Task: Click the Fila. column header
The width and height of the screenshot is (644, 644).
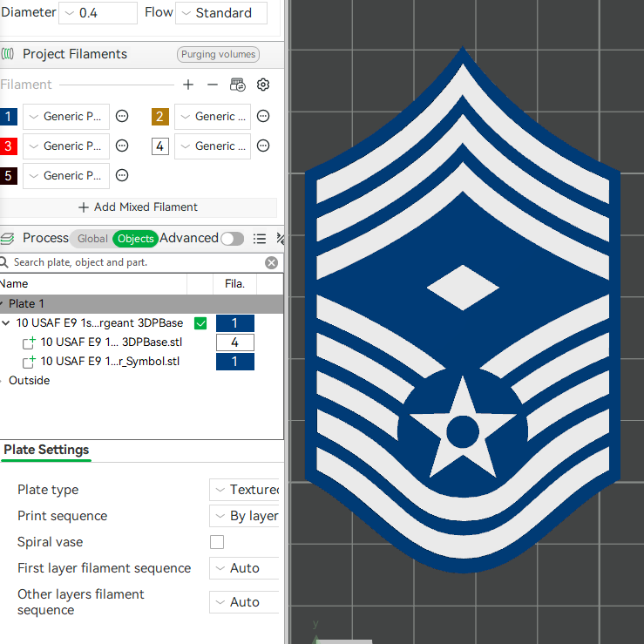Action: pyautogui.click(x=235, y=284)
